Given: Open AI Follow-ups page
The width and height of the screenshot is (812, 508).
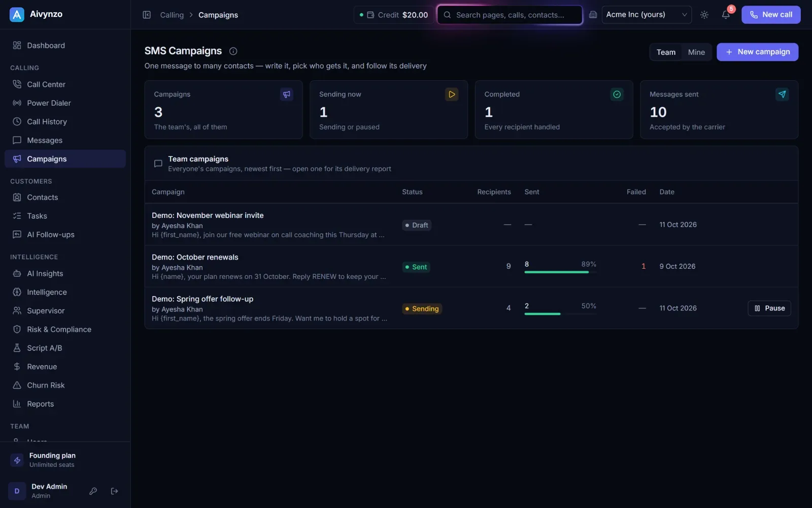Looking at the screenshot, I should [x=65, y=235].
